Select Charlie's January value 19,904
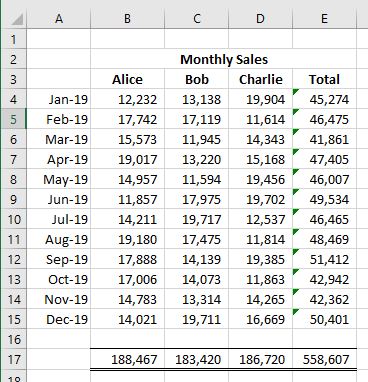This screenshot has height=382, width=368. (260, 99)
